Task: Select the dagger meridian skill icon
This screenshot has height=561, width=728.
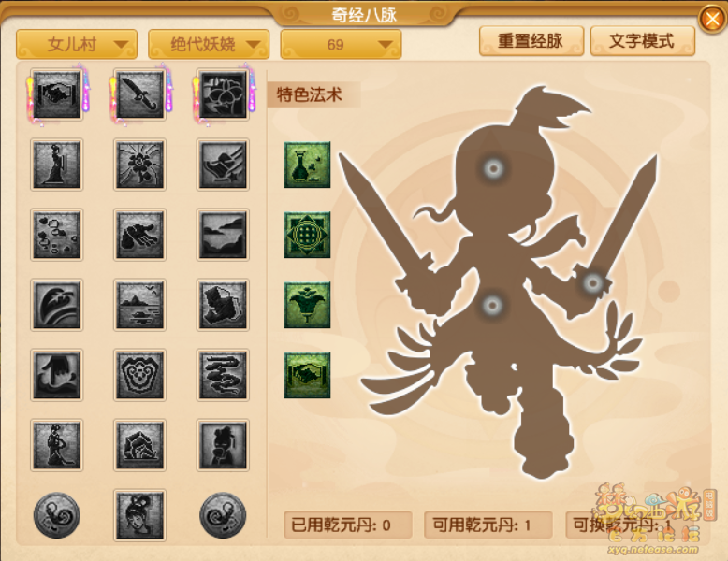Action: click(139, 94)
